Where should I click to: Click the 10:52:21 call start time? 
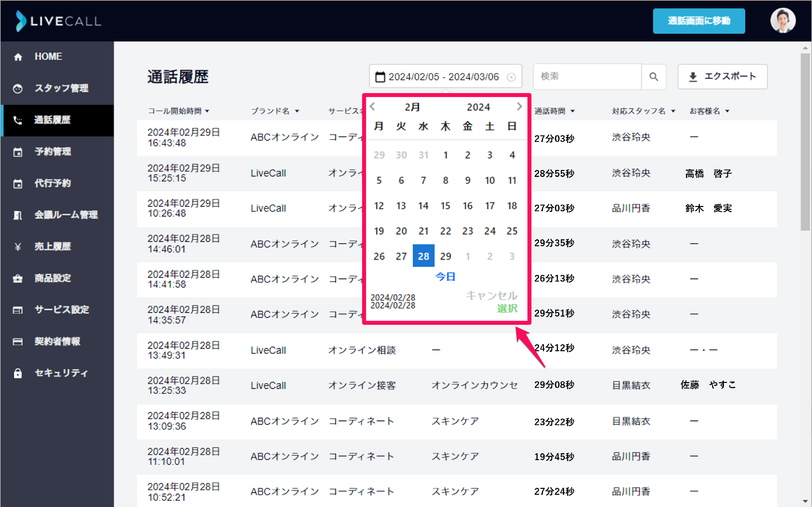coord(167,497)
